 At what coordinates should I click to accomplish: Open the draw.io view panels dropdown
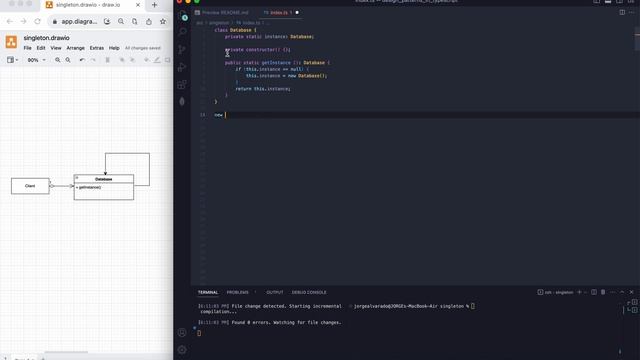coord(12,60)
